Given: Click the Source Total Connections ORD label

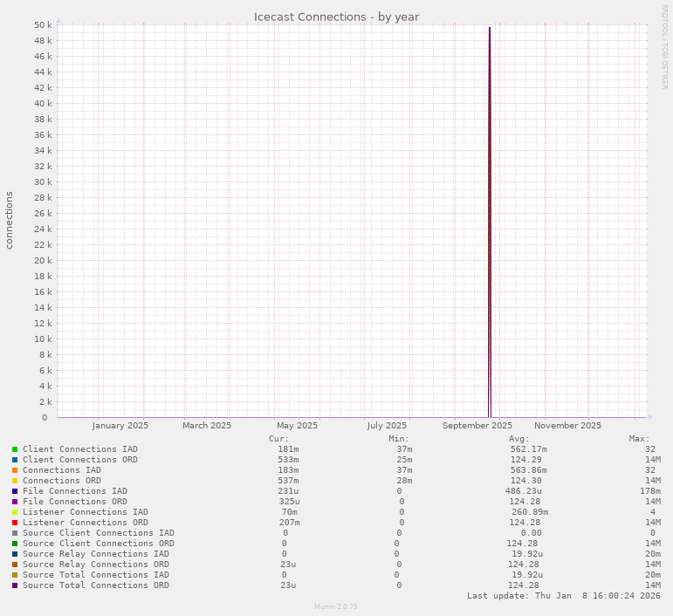Looking at the screenshot, I should coord(95,585).
